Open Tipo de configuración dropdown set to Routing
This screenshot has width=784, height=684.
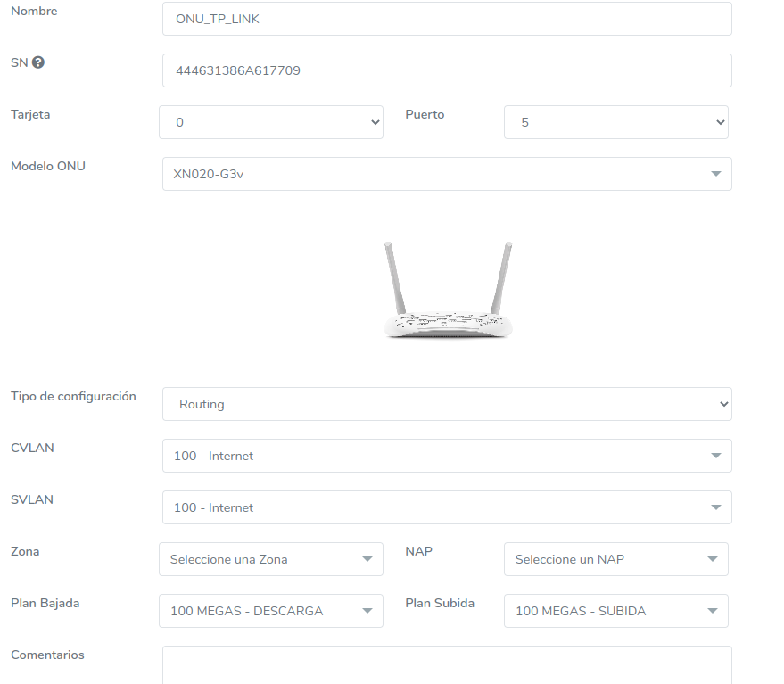pyautogui.click(x=446, y=404)
